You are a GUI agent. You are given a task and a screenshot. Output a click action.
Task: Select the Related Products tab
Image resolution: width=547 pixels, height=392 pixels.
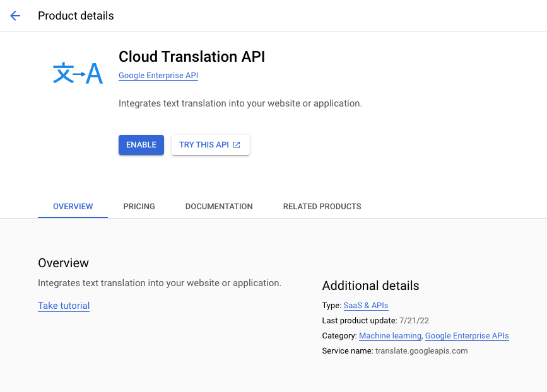322,207
